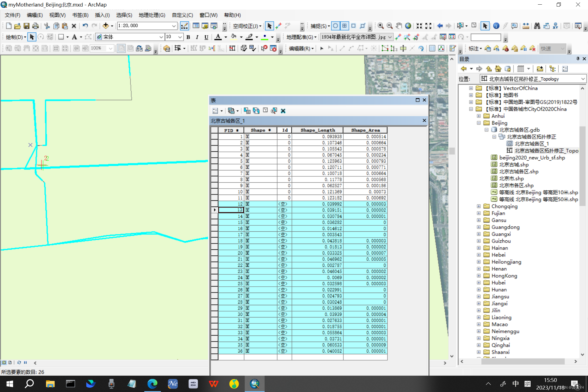Toggle bold text formatting

188,37
